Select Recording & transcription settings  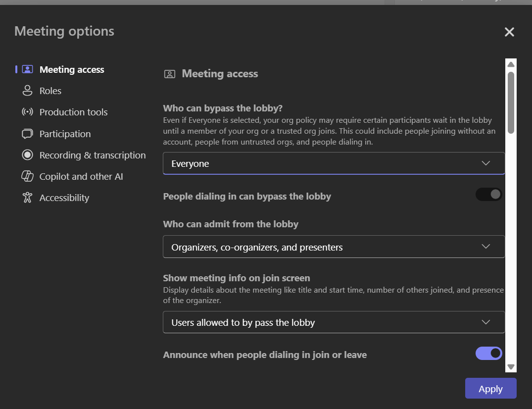click(93, 155)
